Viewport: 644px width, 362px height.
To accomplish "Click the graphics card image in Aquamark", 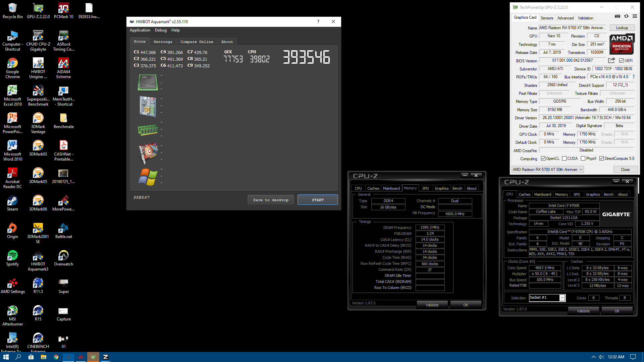I will pyautogui.click(x=148, y=153).
